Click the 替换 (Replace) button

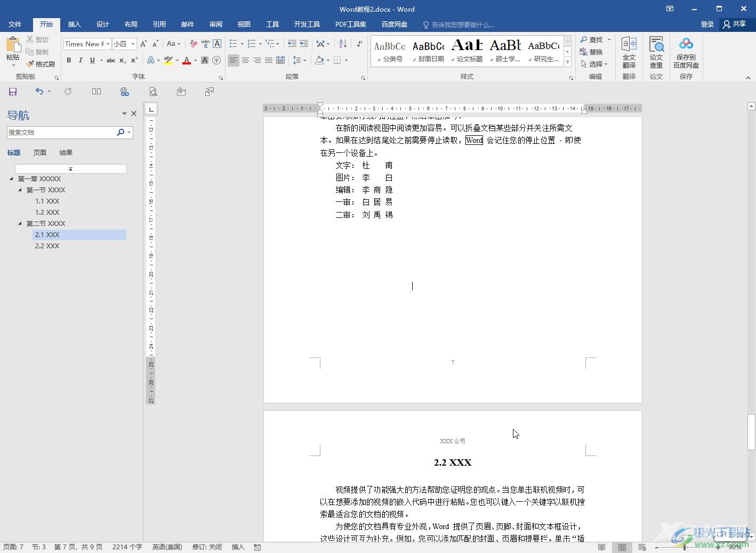click(591, 52)
